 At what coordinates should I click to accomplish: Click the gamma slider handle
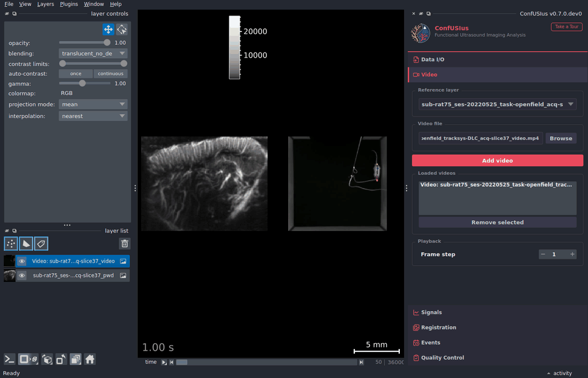[x=82, y=83]
